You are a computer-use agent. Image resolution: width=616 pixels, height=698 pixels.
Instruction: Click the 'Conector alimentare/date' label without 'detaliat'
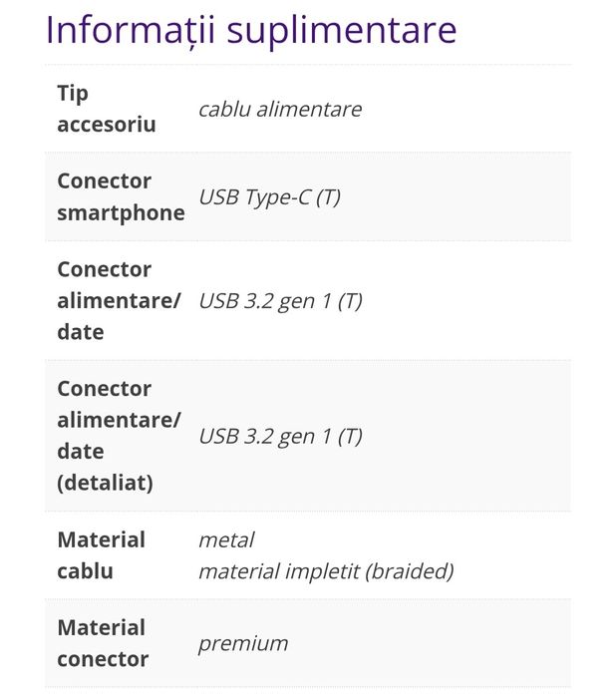click(119, 300)
